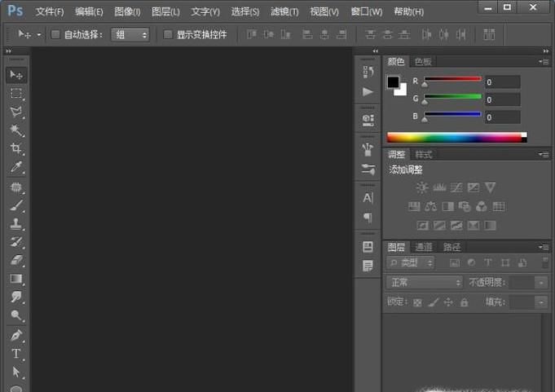Select the Horizontal Type tool
The height and width of the screenshot is (392, 555).
click(16, 354)
